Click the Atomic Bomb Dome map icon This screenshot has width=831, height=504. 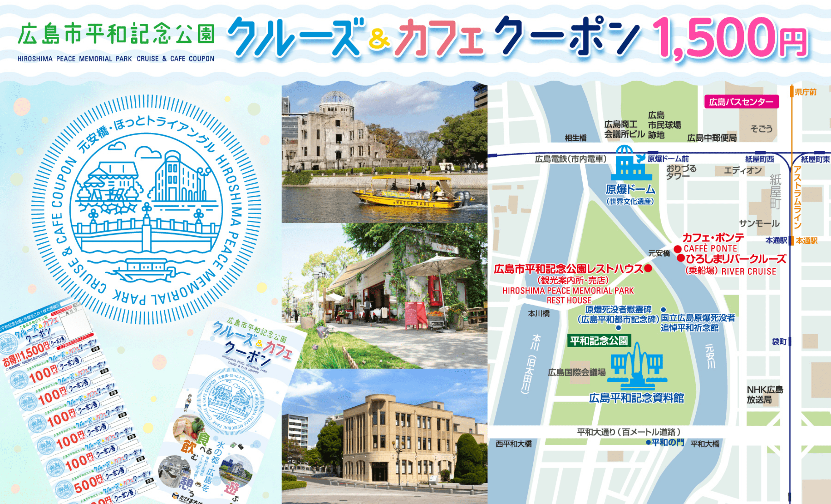(631, 163)
